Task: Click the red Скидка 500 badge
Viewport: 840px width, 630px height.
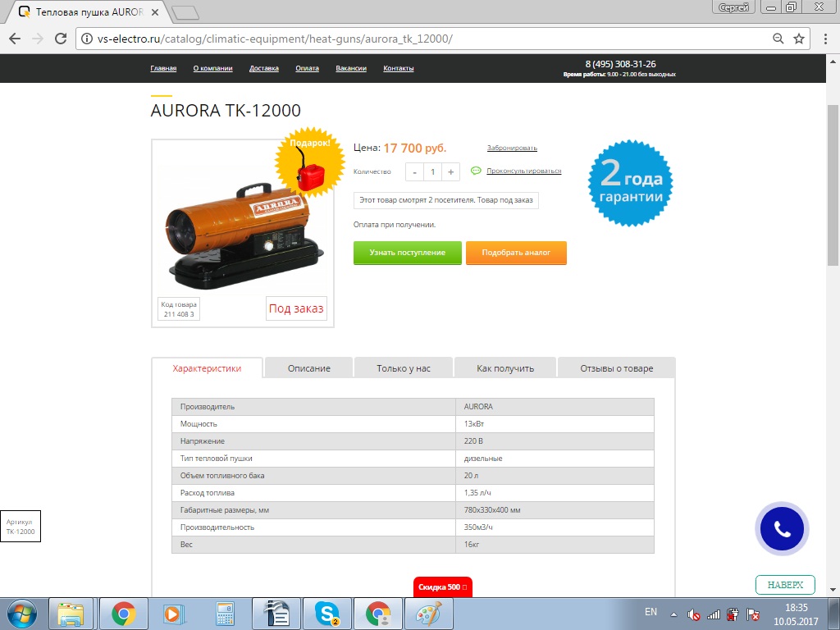Action: click(x=442, y=587)
